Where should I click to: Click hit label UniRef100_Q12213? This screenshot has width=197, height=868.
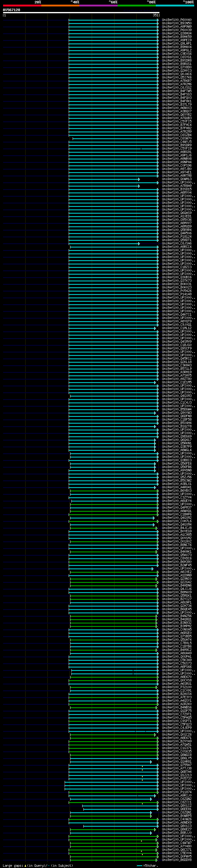point(176,775)
